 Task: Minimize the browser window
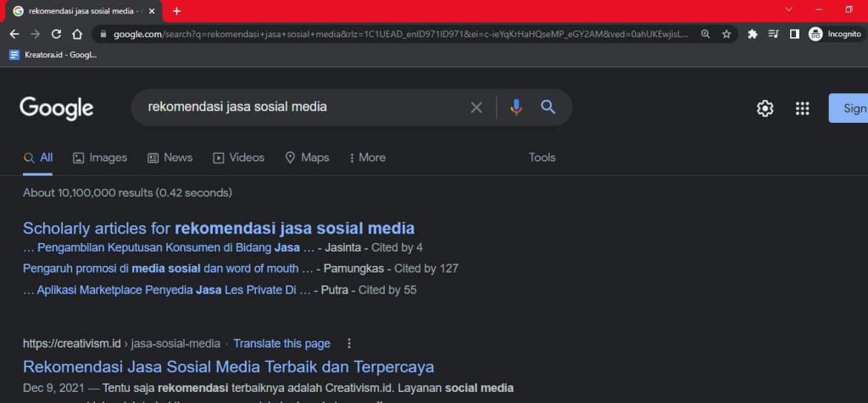pyautogui.click(x=820, y=9)
